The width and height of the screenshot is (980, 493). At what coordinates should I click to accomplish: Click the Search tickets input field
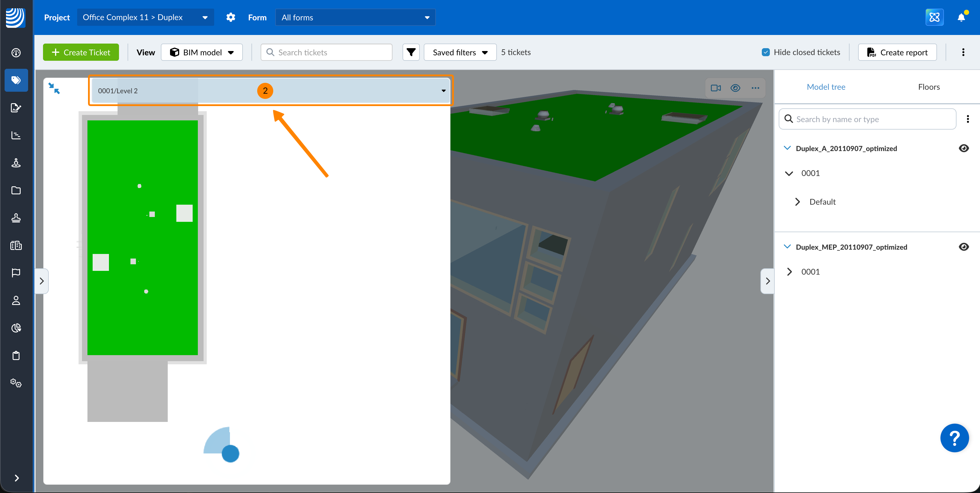326,52
